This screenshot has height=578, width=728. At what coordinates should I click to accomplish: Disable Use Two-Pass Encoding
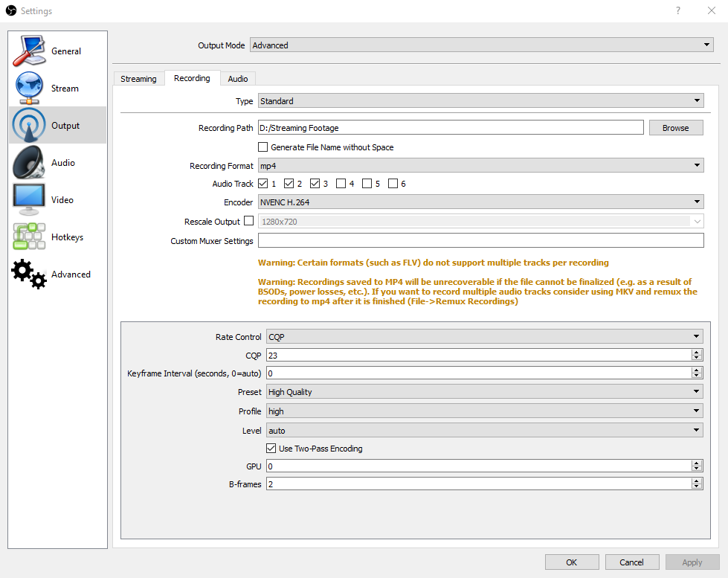[271, 449]
